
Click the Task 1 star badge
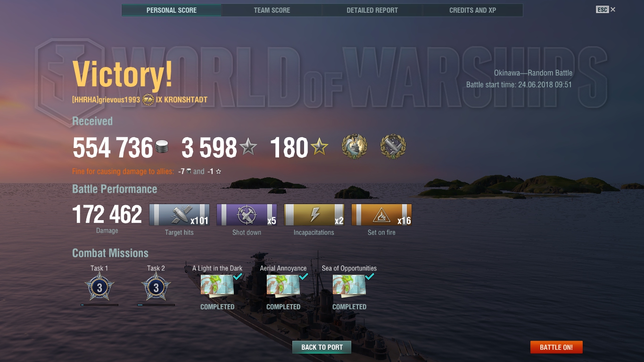99,287
